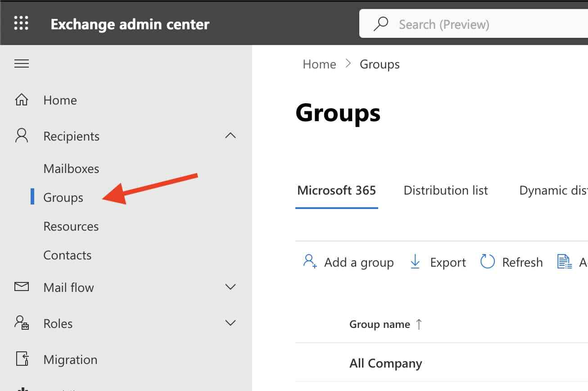588x391 pixels.
Task: Click the Export download icon
Action: point(415,262)
